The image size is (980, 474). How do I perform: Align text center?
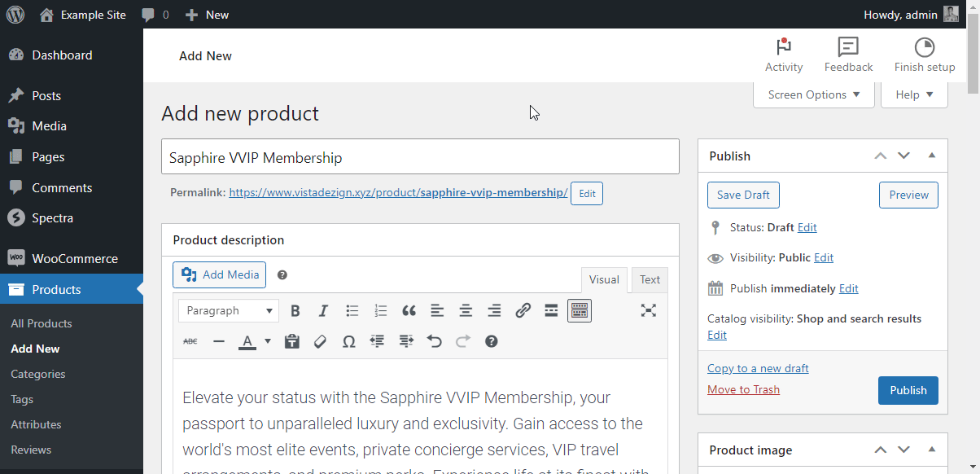(x=466, y=311)
